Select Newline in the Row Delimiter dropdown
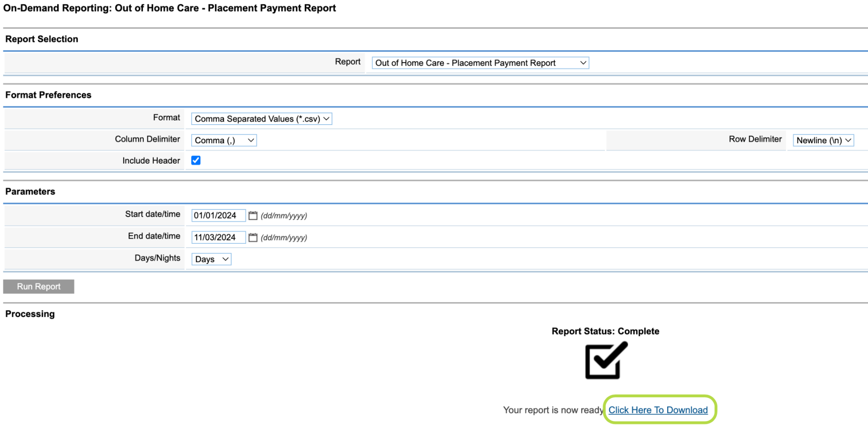 coord(823,140)
